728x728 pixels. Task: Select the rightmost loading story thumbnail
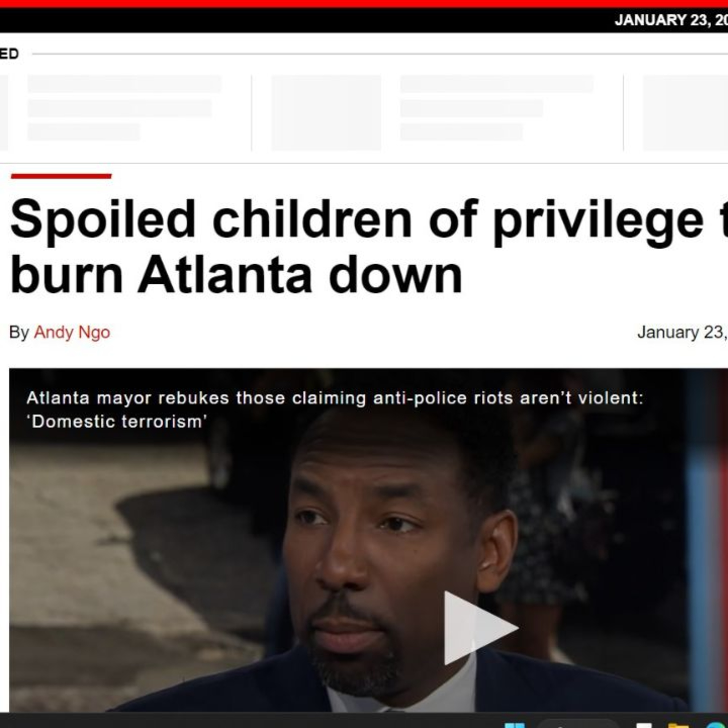686,113
